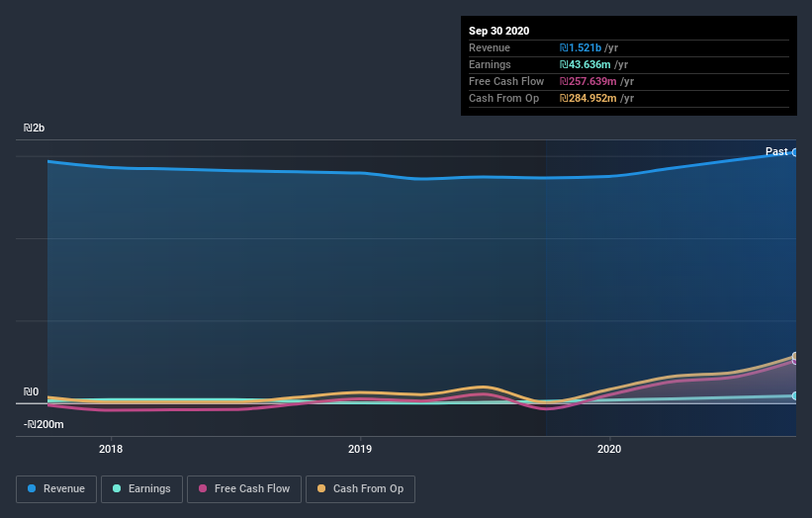
Task: Click the ₪2b y-axis label
Action: point(35,128)
